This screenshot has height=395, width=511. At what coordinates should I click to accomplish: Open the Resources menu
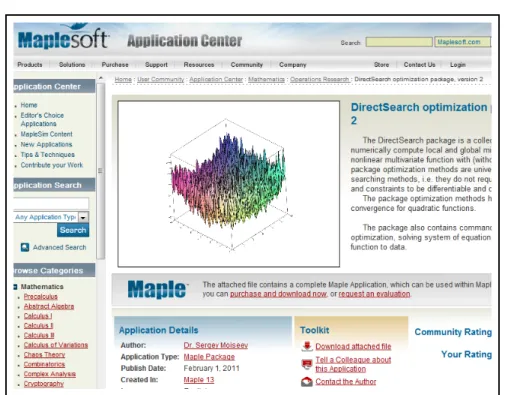point(199,65)
